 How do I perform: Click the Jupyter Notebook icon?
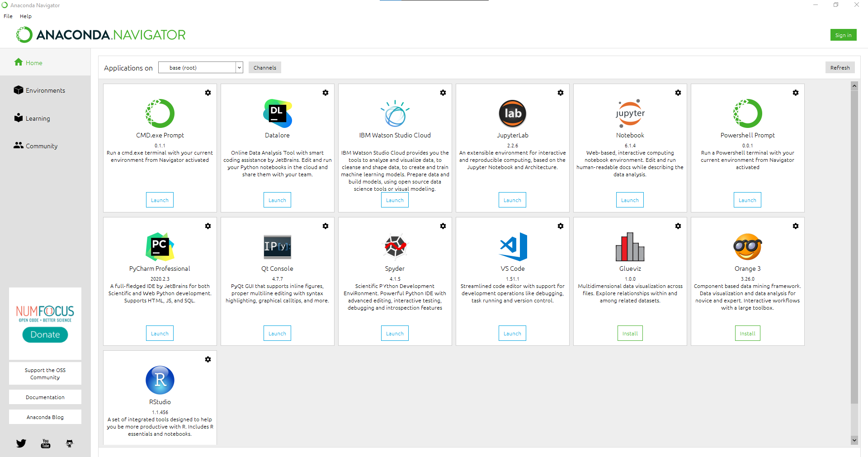(630, 113)
